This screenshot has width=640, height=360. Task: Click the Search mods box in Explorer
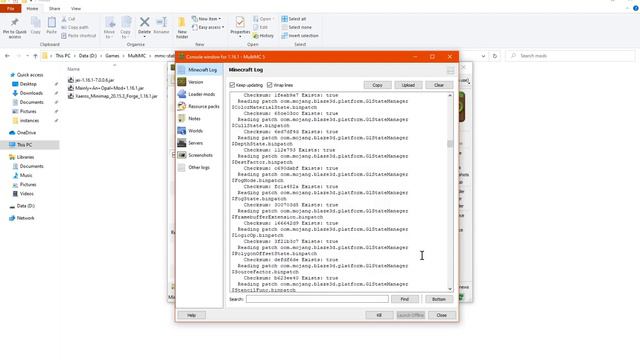pyautogui.click(x=571, y=56)
